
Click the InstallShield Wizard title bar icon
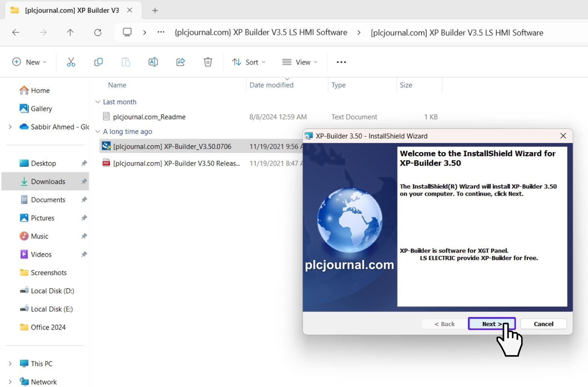(309, 136)
